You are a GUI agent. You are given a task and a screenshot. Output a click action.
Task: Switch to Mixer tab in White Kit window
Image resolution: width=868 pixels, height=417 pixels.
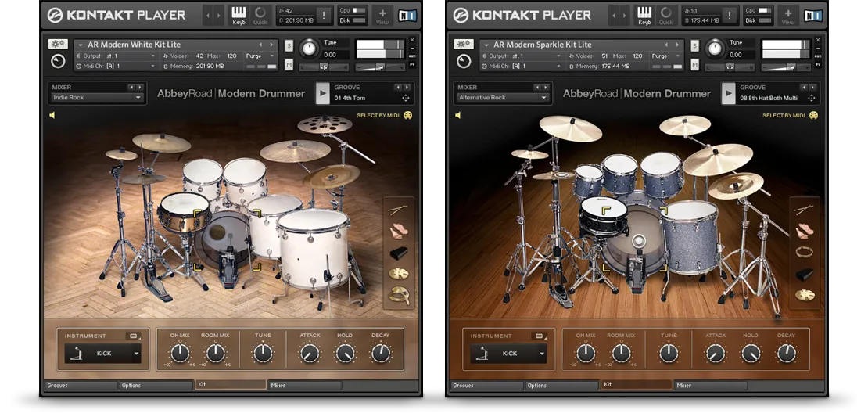305,386
